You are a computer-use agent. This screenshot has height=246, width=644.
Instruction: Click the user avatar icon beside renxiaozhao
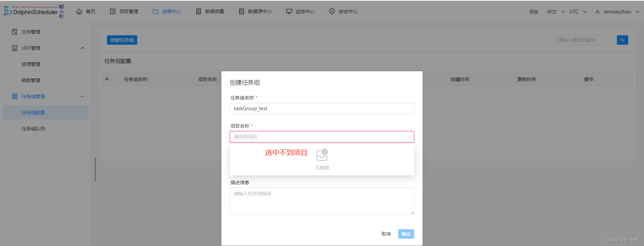tap(598, 12)
